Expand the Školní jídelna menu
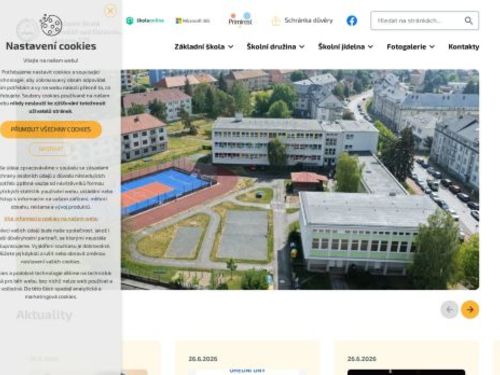Viewport: 500px width, 375px height. pyautogui.click(x=345, y=47)
